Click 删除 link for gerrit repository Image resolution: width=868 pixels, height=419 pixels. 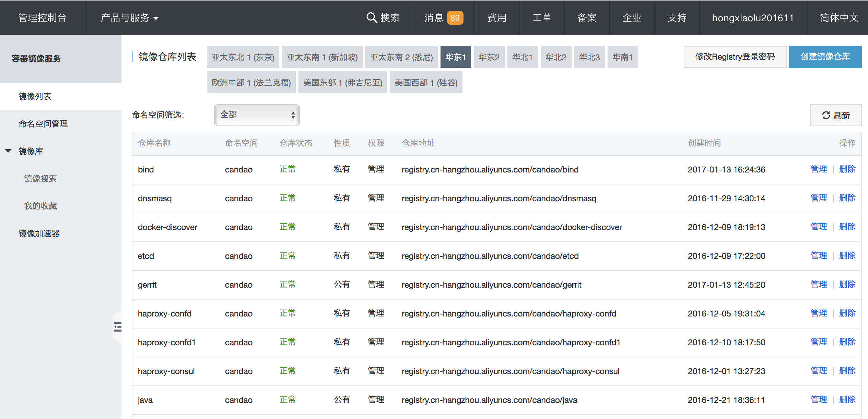click(847, 285)
